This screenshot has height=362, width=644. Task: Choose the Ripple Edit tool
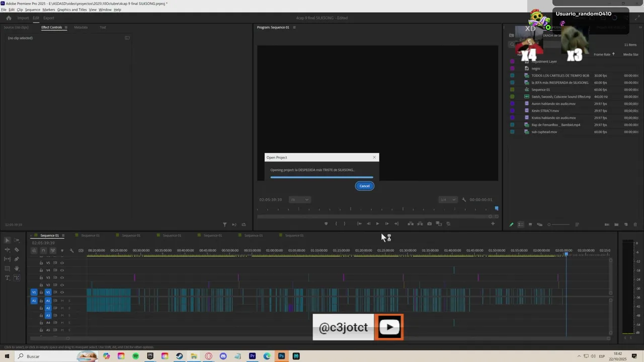(x=7, y=250)
